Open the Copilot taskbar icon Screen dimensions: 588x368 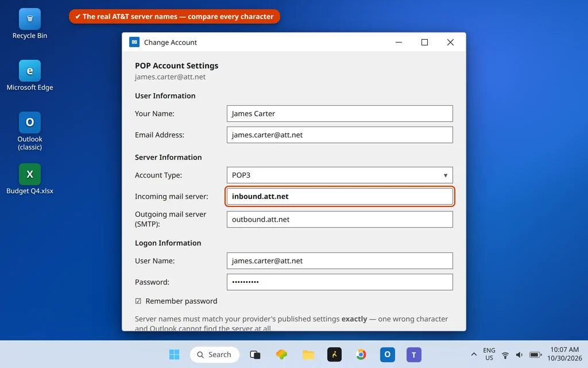[281, 354]
